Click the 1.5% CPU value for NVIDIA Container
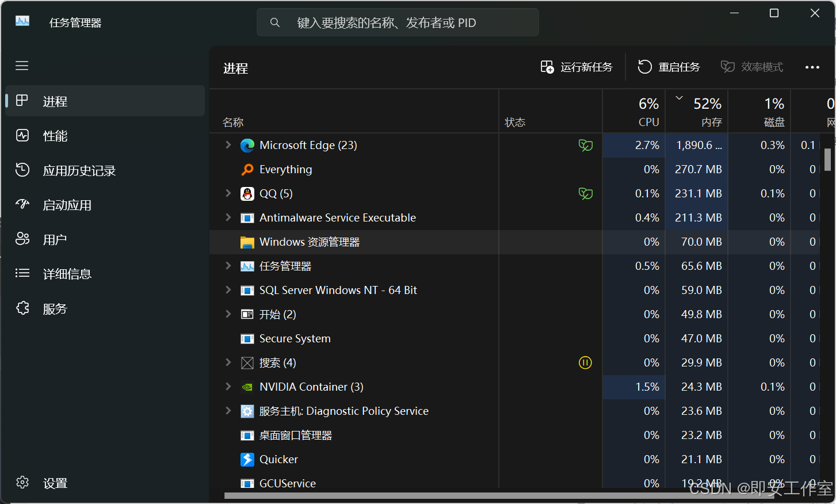 [647, 387]
